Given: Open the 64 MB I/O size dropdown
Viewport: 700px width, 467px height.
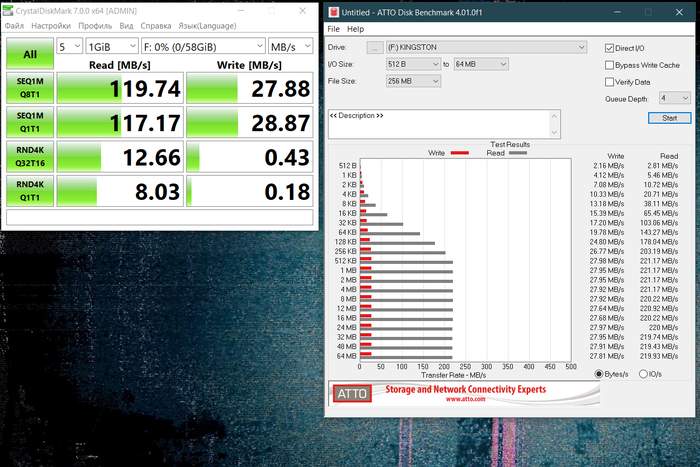Looking at the screenshot, I should 481,64.
